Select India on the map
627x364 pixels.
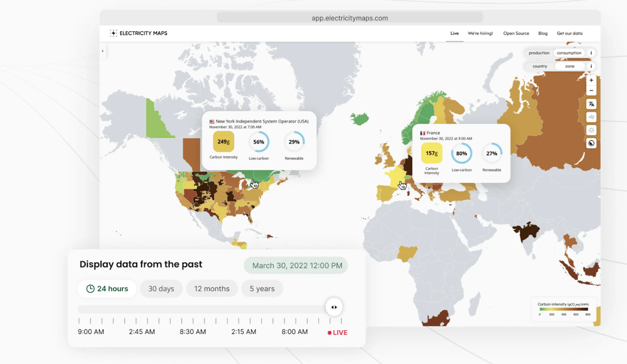527,232
